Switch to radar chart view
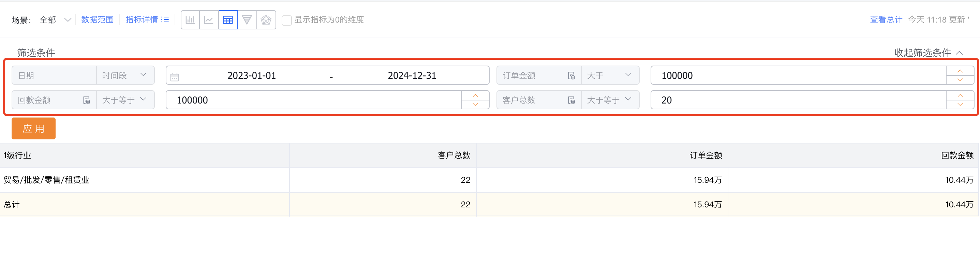980x261 pixels. pos(266,19)
